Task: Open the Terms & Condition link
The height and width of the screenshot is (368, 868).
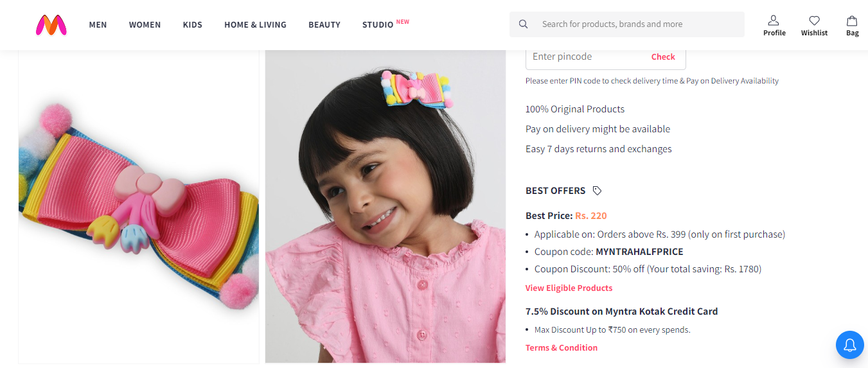Action: (x=562, y=347)
